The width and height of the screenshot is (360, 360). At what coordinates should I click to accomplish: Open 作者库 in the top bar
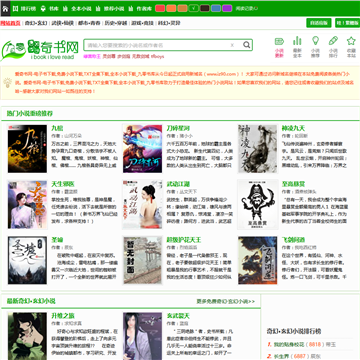[140, 9]
